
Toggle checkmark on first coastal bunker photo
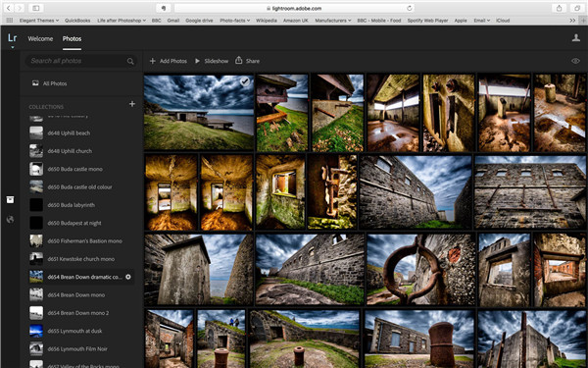click(245, 81)
